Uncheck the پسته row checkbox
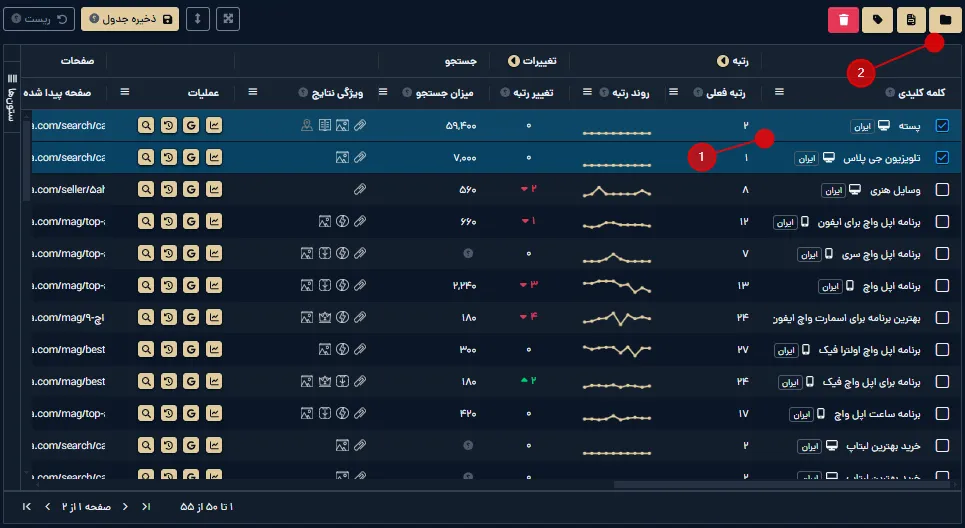Image resolution: width=965 pixels, height=528 pixels. coord(942,126)
